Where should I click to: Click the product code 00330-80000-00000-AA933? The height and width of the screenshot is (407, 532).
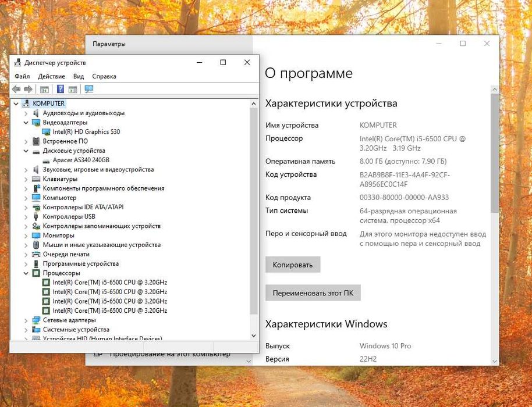404,197
